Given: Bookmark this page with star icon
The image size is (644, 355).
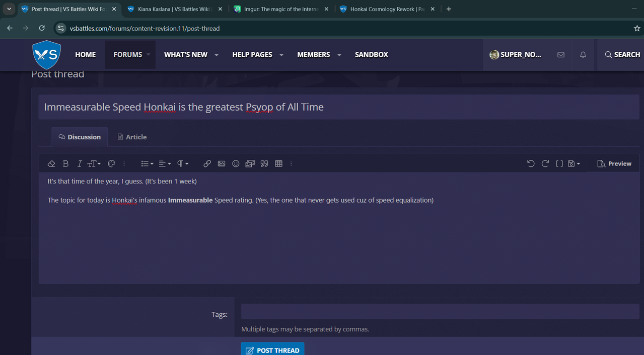Looking at the screenshot, I should 637,28.
